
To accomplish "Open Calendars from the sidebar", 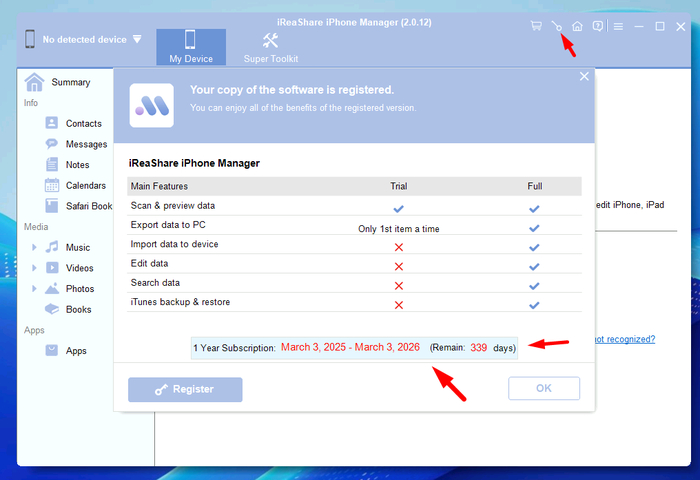I will coord(85,185).
